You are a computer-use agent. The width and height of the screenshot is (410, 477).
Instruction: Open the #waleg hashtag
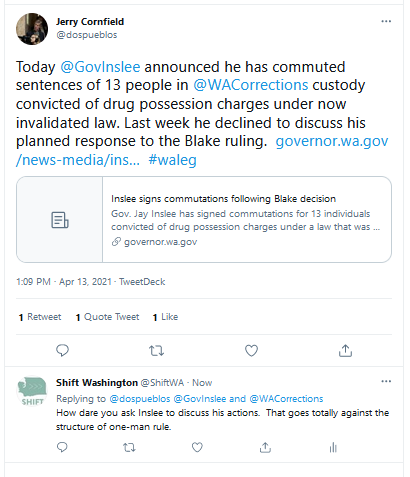pos(172,160)
